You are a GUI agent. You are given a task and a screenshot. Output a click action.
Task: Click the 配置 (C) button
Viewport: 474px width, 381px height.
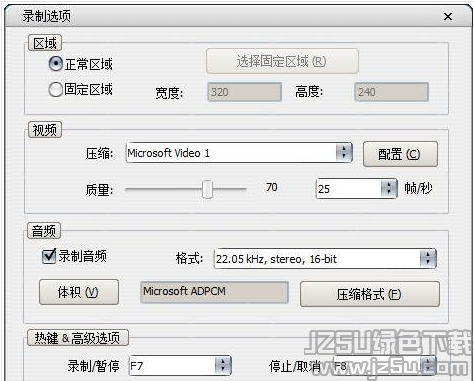(x=400, y=154)
